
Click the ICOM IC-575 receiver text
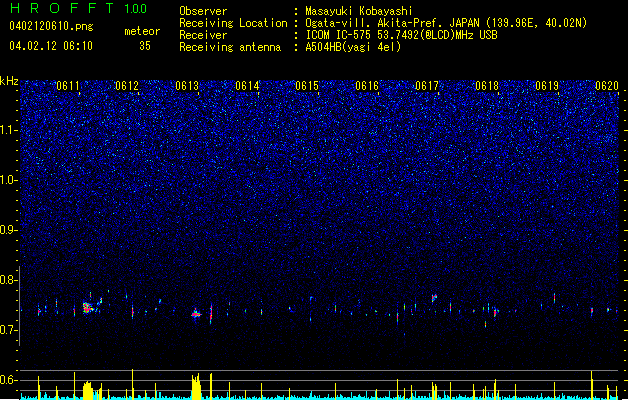pos(401,35)
